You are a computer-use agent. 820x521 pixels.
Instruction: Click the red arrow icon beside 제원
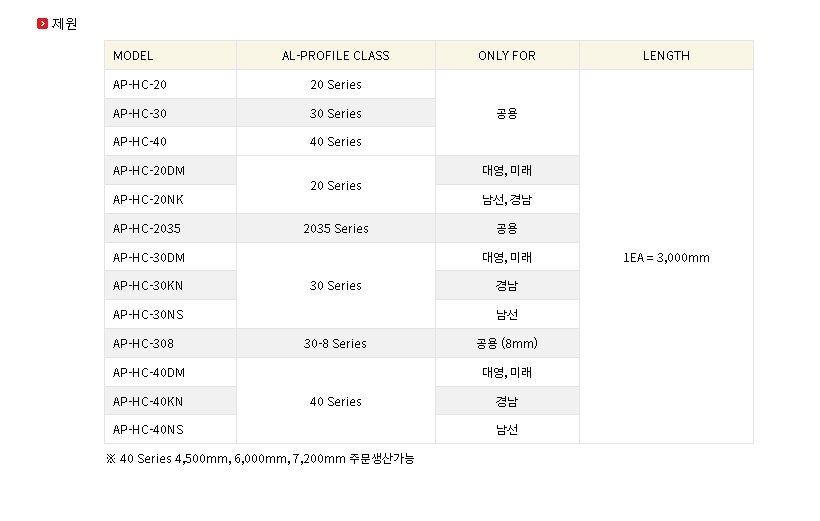pyautogui.click(x=42, y=24)
